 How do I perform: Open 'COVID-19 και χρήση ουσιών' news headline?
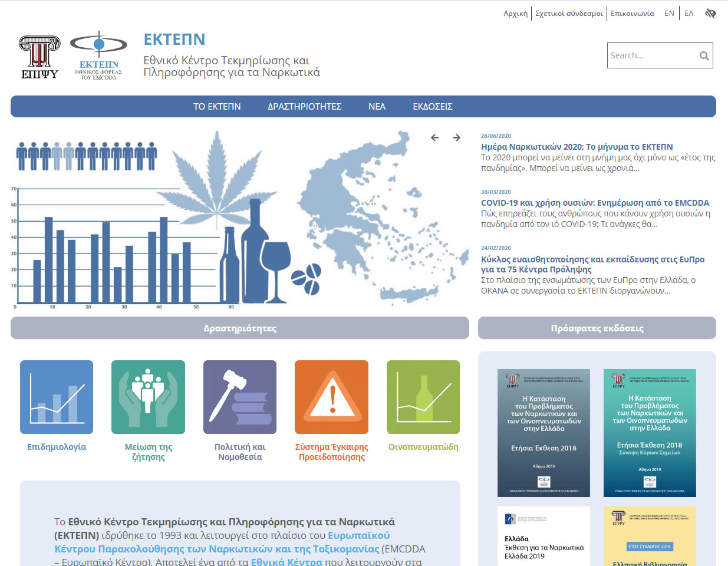coord(595,203)
